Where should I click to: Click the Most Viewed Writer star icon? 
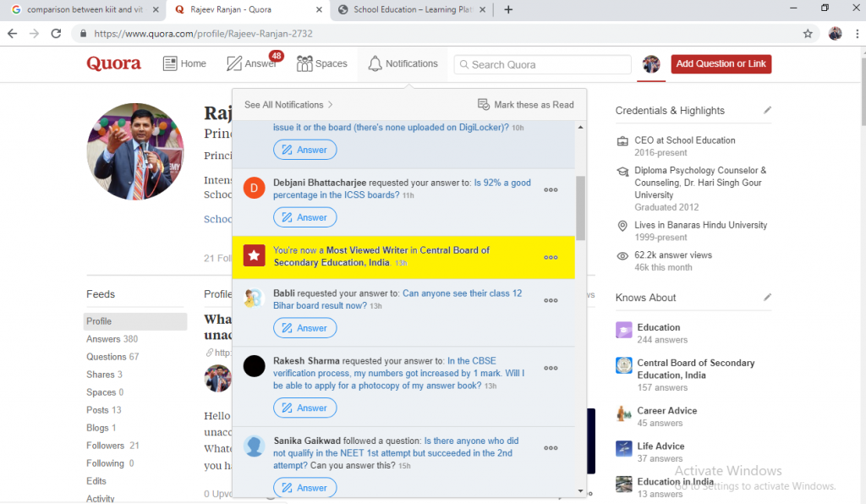click(254, 255)
